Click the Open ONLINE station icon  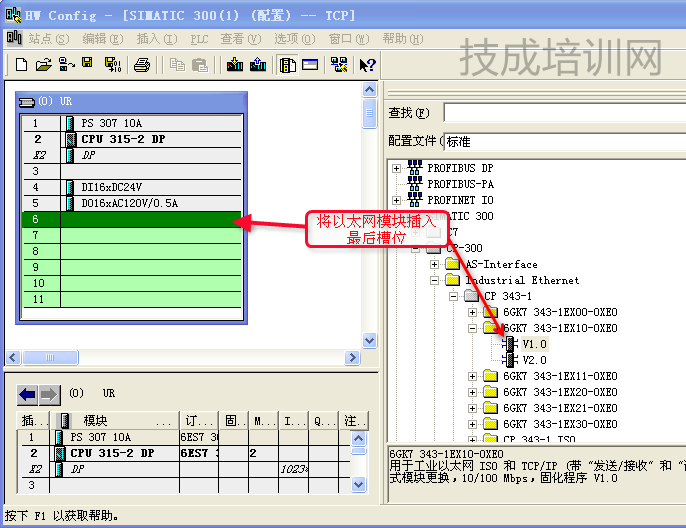66,65
